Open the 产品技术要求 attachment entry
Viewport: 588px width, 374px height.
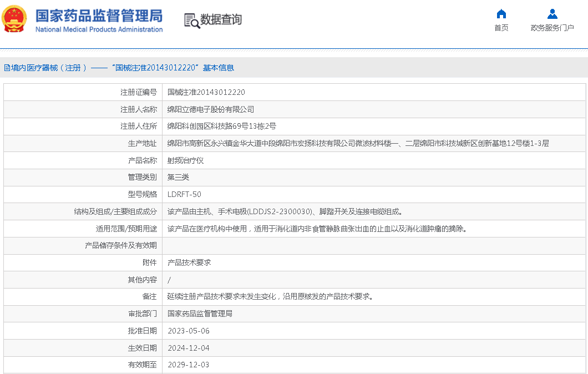(189, 262)
